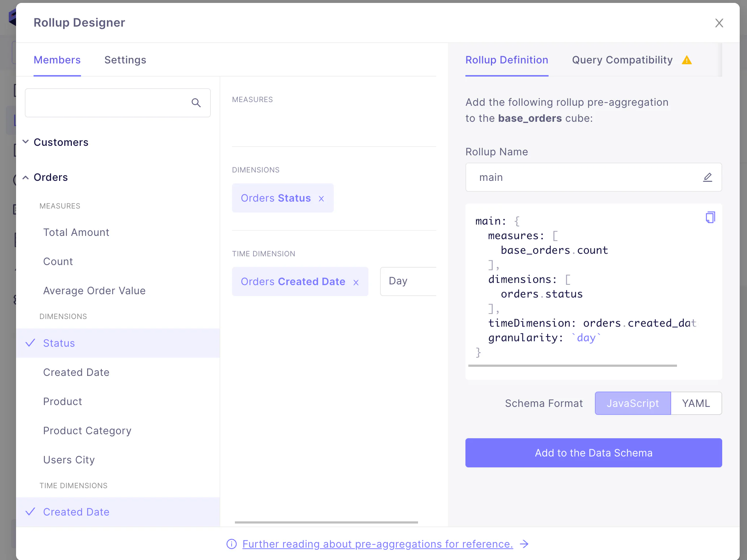This screenshot has height=560, width=747.
Task: Uncheck Created Date under Time Dimensions
Action: click(x=76, y=512)
